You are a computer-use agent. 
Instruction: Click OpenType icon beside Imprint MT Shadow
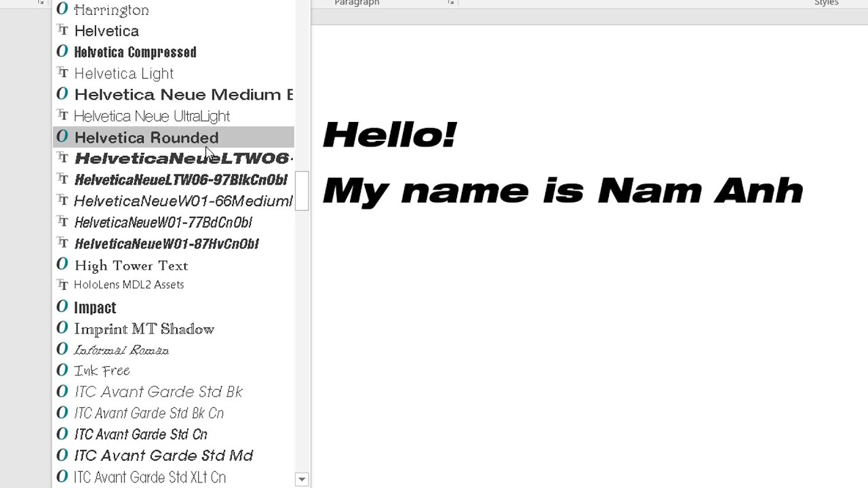click(62, 328)
